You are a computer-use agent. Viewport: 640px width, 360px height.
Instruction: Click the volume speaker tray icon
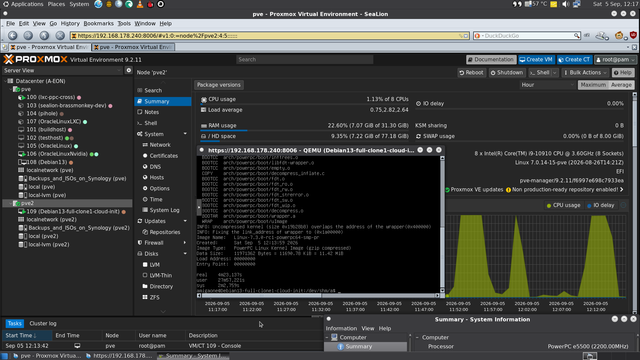(x=565, y=4)
